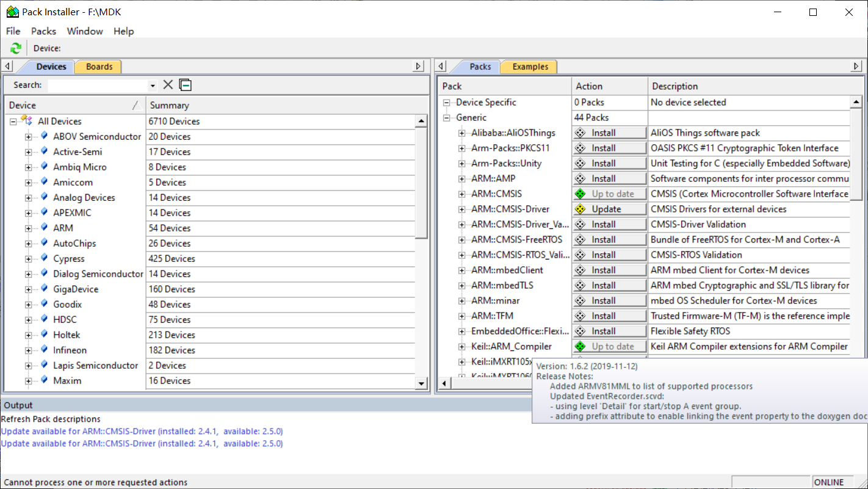Click the ONLINE status indicator

[x=829, y=482]
